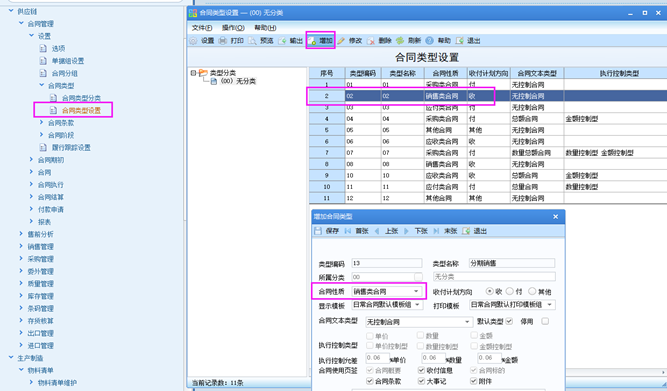Click the main toolbar 退出 exit icon
Viewport: 667px width, 391px height.
[459, 41]
